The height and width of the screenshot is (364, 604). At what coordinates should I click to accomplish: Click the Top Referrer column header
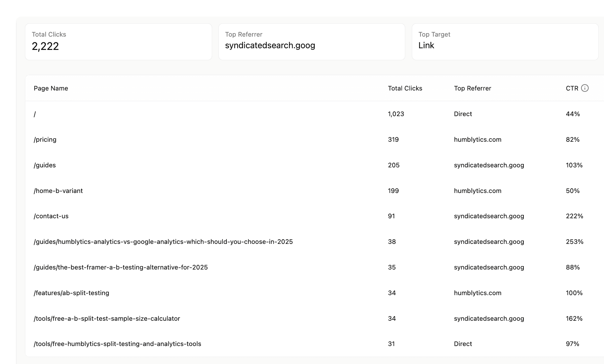(x=472, y=88)
